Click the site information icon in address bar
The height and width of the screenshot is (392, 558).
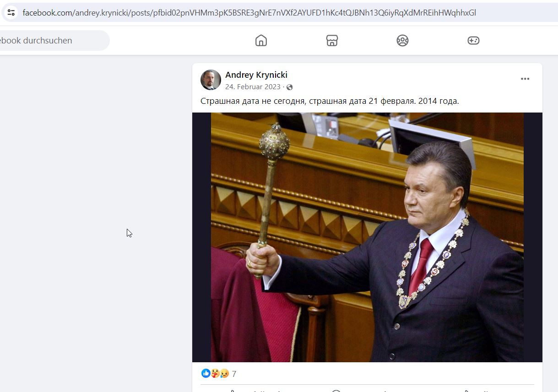click(x=11, y=12)
